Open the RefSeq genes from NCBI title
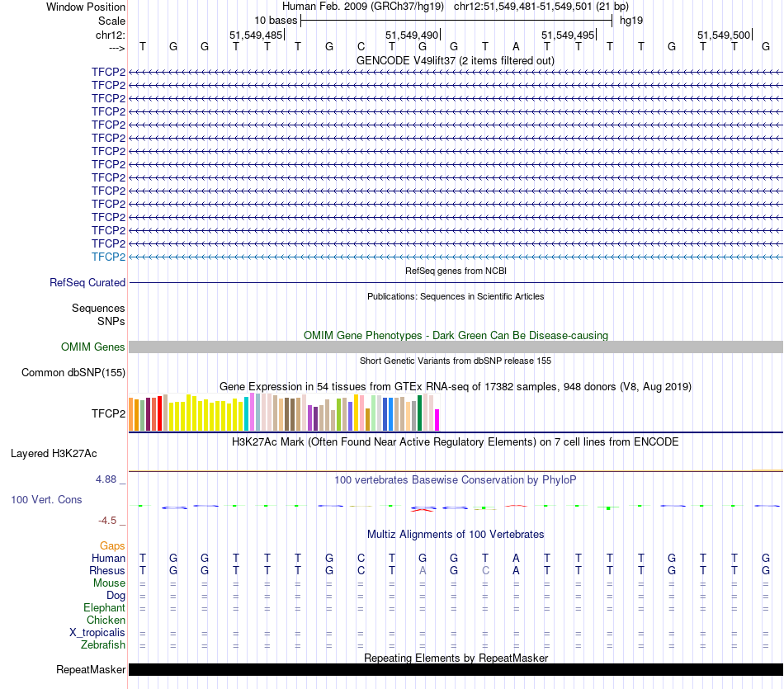The height and width of the screenshot is (689, 784). 456,271
